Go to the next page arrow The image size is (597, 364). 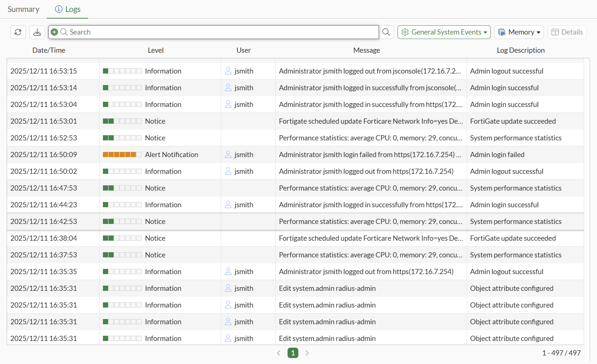click(307, 353)
